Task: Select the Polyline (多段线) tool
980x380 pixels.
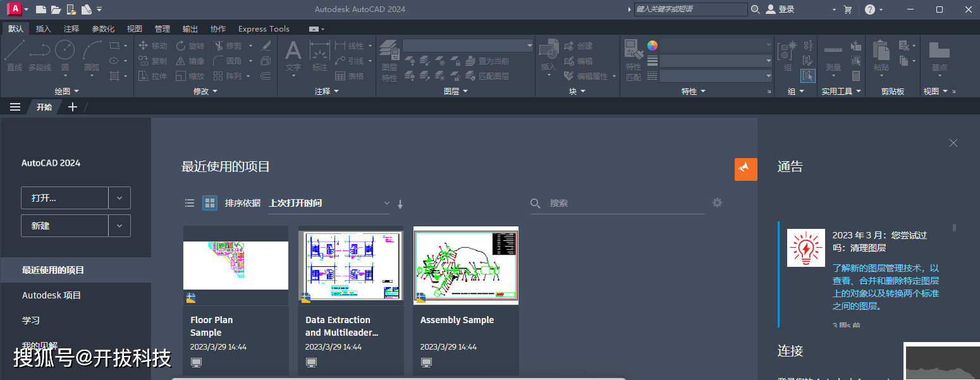Action: pos(40,56)
